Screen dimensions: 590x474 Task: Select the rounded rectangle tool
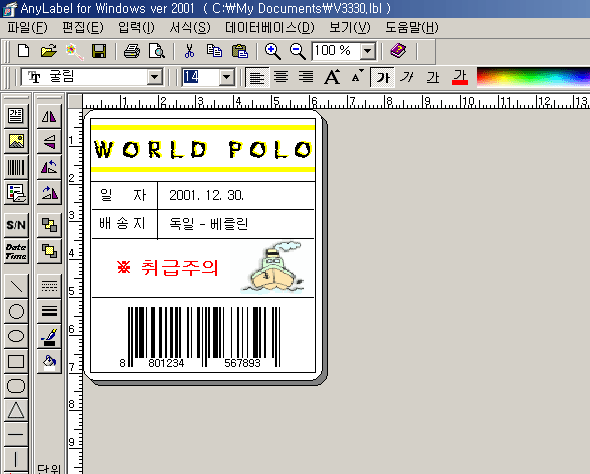click(16, 386)
